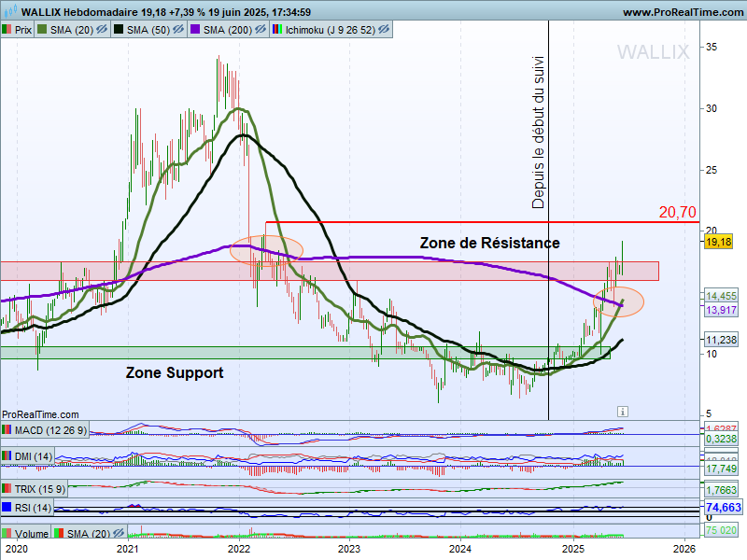Image resolution: width=747 pixels, height=560 pixels.
Task: Open the Prix legend settings
Action: point(22,30)
